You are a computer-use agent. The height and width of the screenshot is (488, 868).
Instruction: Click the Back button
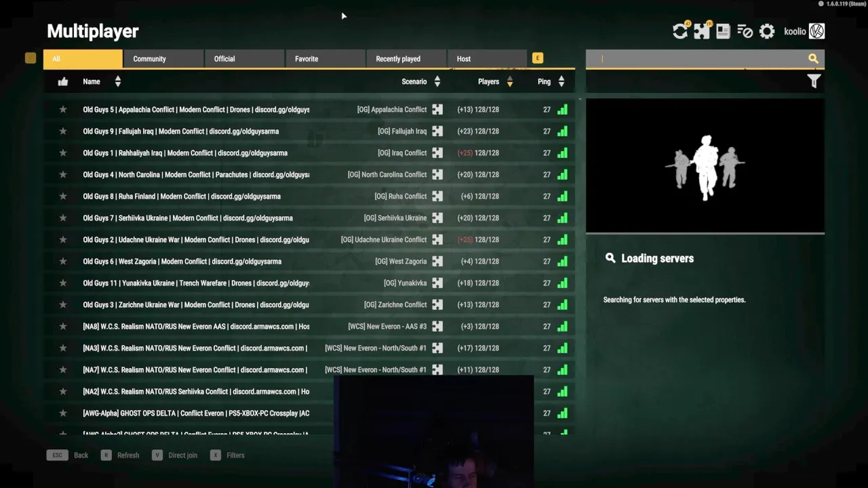(68, 455)
